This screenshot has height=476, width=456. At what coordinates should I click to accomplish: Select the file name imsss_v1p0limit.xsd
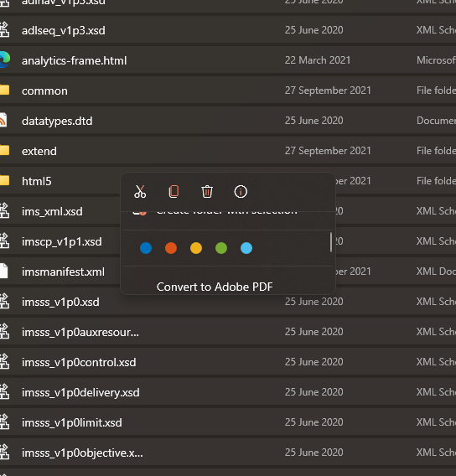click(72, 423)
